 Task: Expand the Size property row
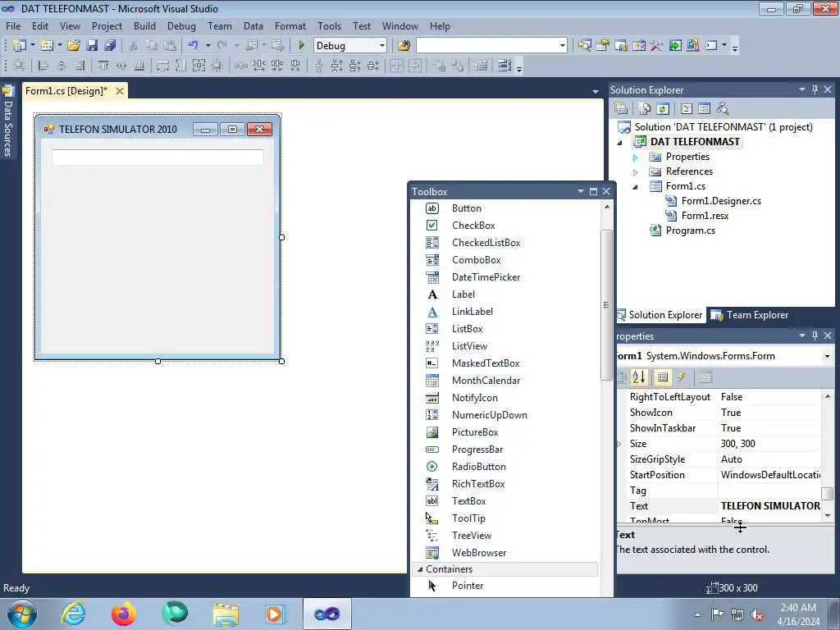[x=620, y=444]
